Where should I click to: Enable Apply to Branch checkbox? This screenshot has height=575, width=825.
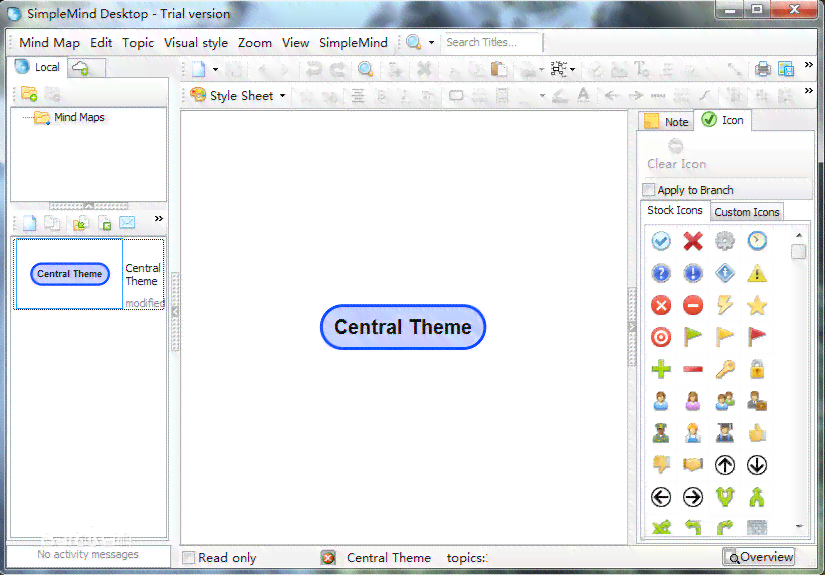(x=649, y=190)
